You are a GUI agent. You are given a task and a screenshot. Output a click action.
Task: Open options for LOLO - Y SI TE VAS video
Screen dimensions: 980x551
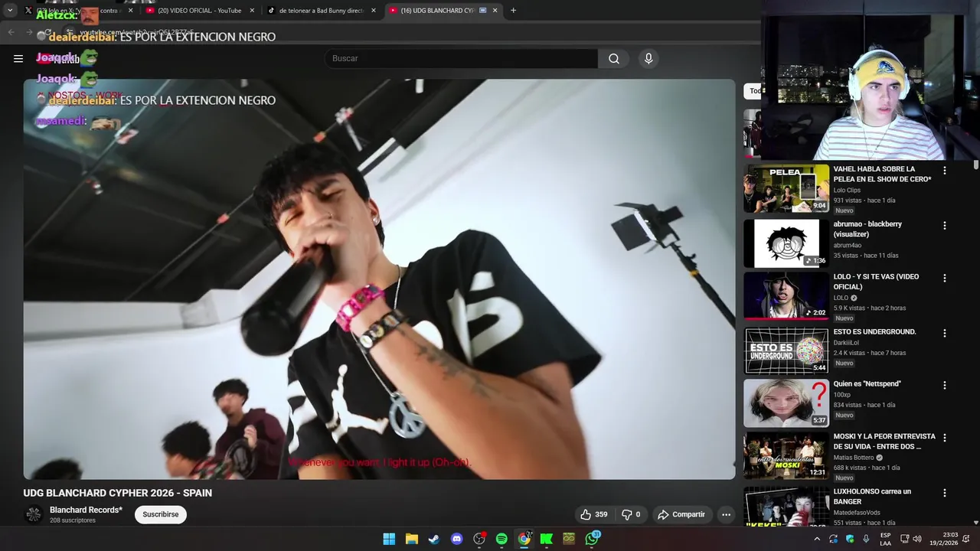click(944, 278)
